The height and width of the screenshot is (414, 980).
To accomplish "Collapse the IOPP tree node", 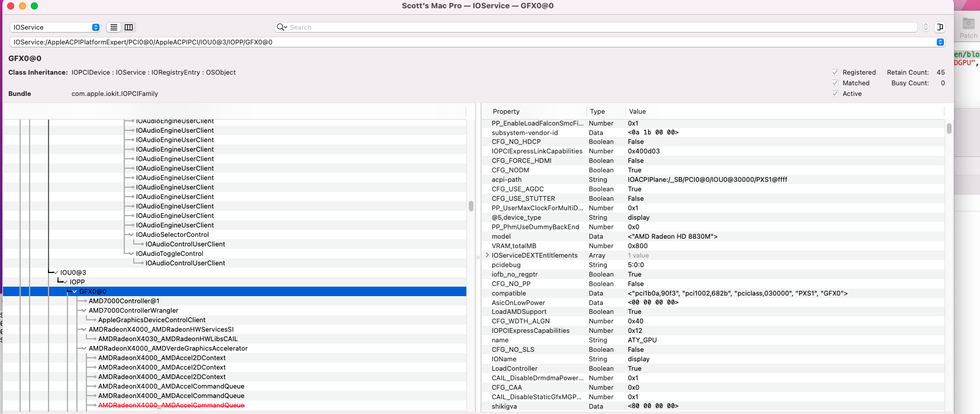I will [65, 282].
